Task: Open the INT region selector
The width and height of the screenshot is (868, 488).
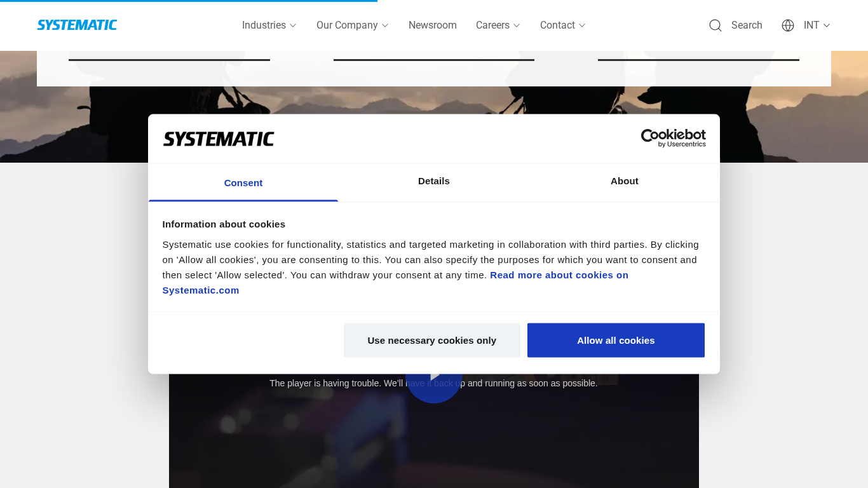Action: (817, 25)
